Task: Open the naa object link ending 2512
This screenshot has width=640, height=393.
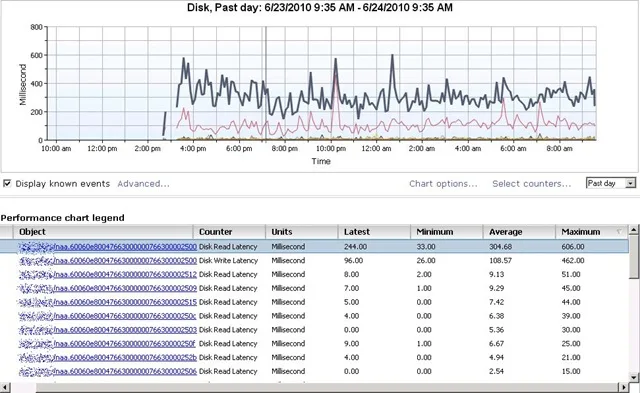Action: pyautogui.click(x=108, y=274)
